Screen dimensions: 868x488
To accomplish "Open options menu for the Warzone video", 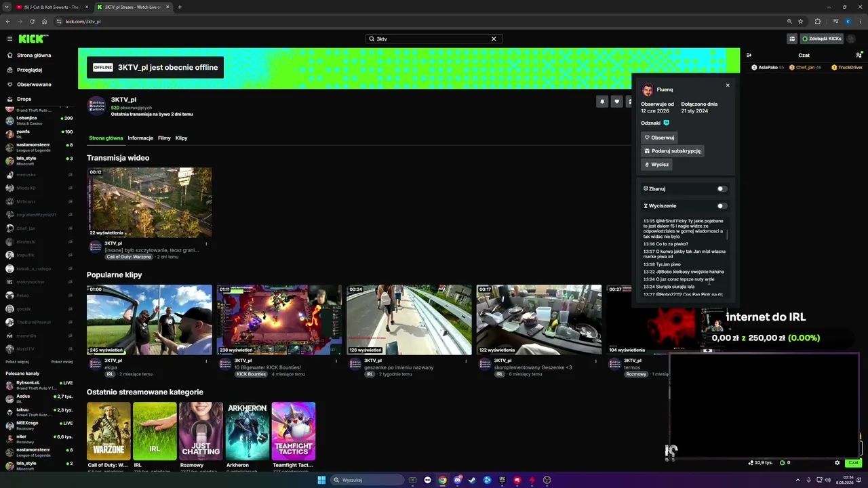I will (206, 244).
